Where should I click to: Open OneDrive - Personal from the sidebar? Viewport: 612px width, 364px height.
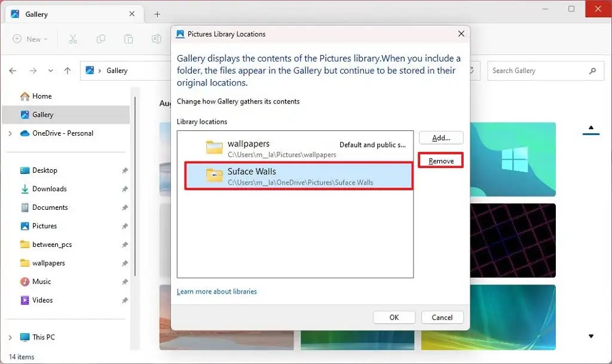click(x=59, y=133)
